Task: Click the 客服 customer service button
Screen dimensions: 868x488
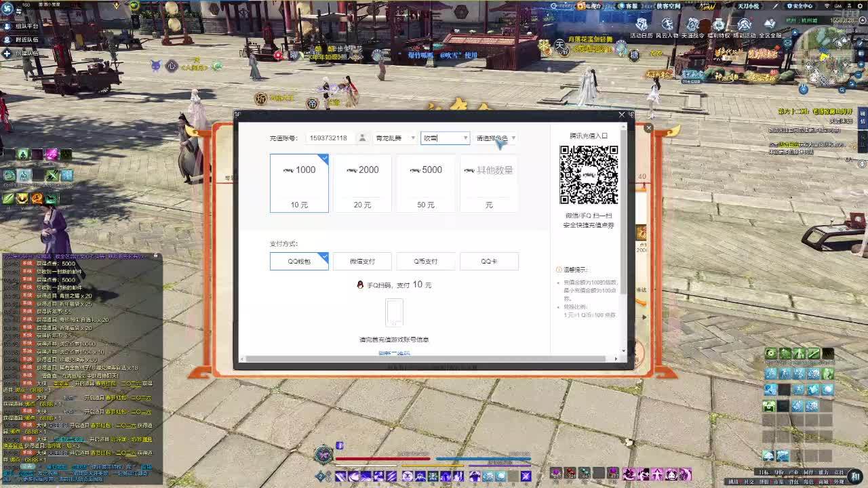Action: click(631, 5)
